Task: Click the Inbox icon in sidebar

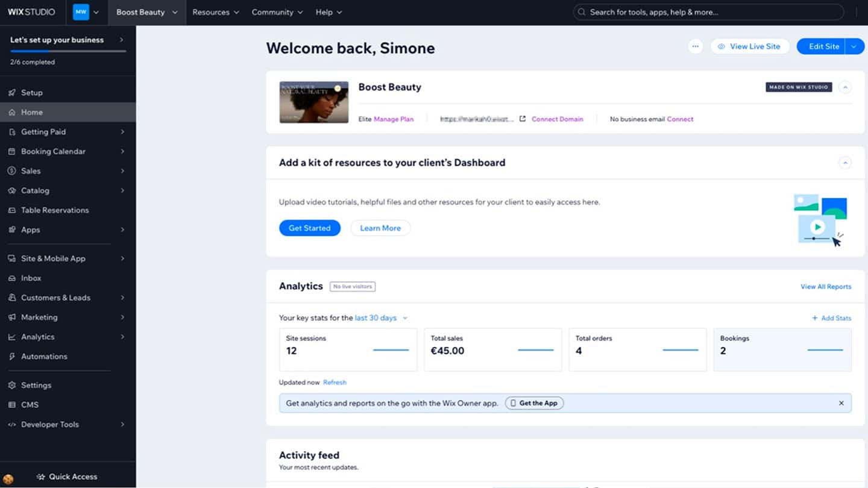Action: tap(11, 278)
